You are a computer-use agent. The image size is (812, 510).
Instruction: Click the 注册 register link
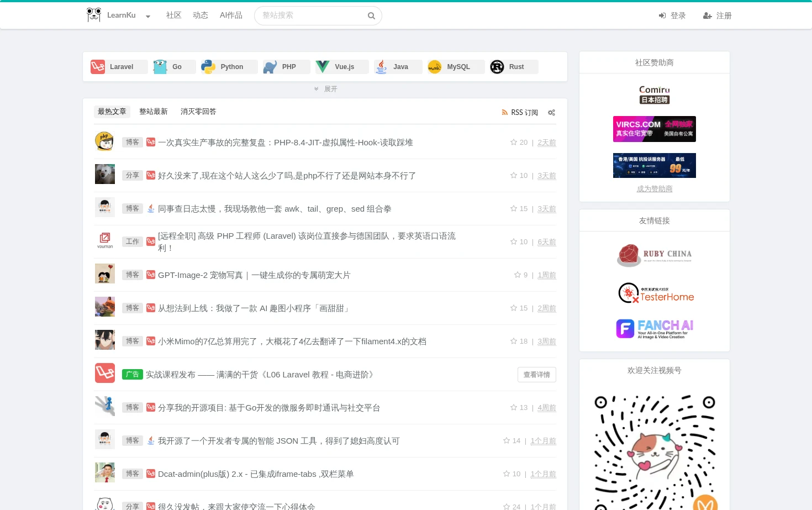[717, 16]
